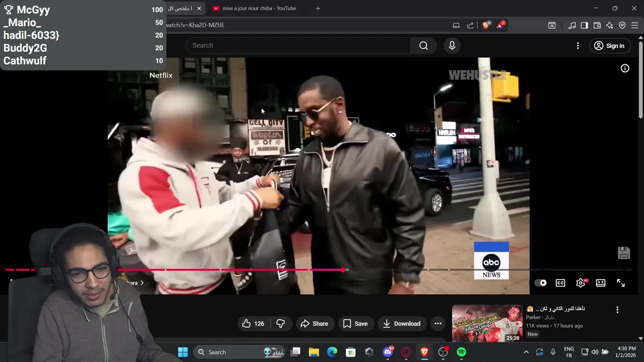The width and height of the screenshot is (644, 362).
Task: Click the share page icon in address bar
Action: point(470,25)
